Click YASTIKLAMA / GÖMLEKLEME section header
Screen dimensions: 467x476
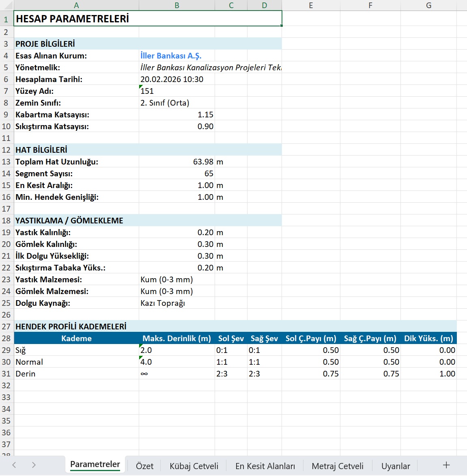coord(148,221)
